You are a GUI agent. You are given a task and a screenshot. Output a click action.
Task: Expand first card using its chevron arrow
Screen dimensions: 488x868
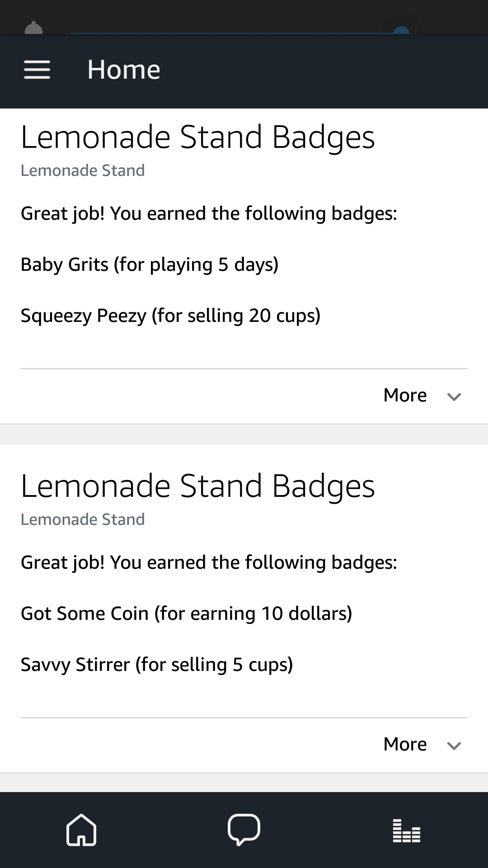point(454,396)
